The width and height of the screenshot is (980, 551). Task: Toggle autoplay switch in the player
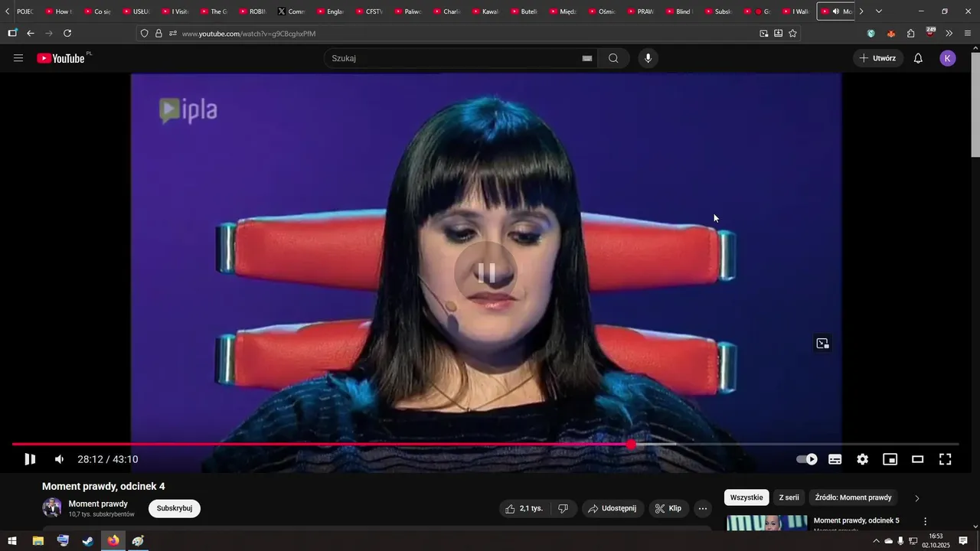point(807,459)
